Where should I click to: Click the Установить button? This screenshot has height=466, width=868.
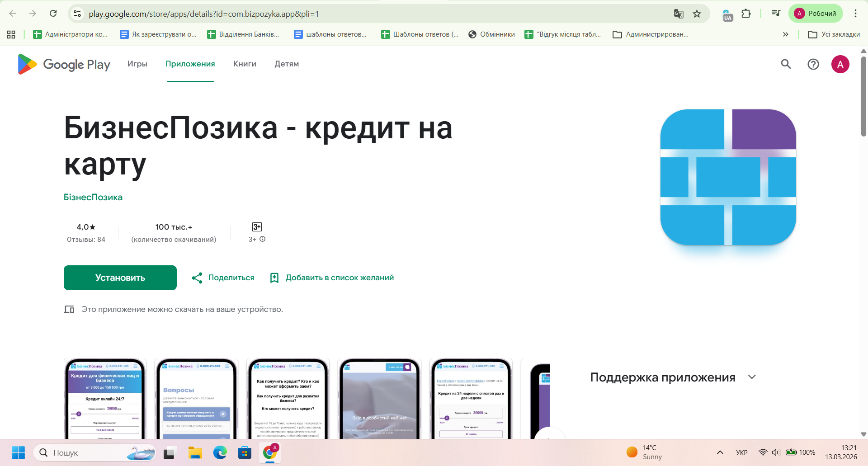coord(120,278)
